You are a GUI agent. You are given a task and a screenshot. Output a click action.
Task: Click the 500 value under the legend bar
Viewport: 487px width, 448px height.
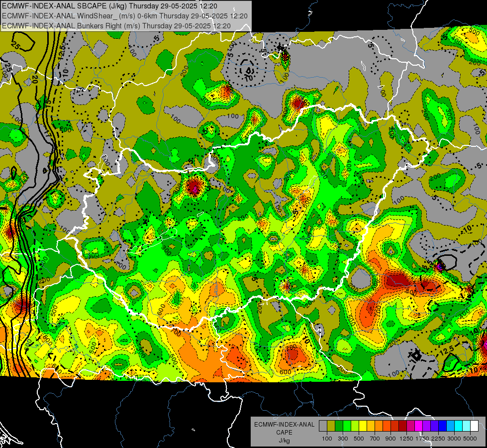pos(359,439)
